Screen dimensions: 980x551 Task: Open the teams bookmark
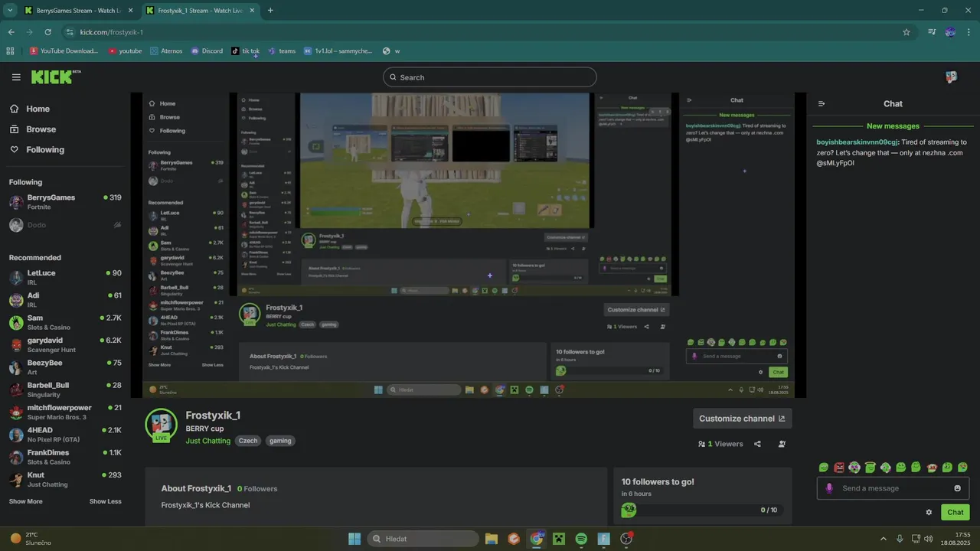coord(282,51)
